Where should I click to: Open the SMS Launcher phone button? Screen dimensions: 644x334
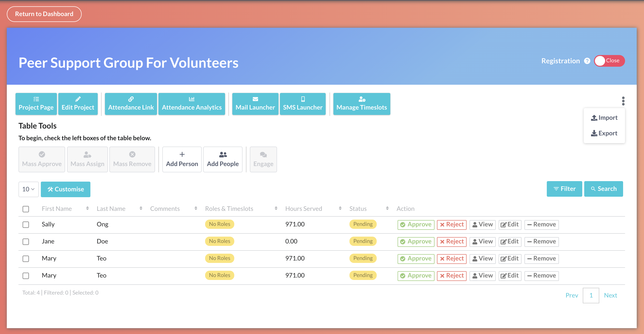click(x=303, y=104)
